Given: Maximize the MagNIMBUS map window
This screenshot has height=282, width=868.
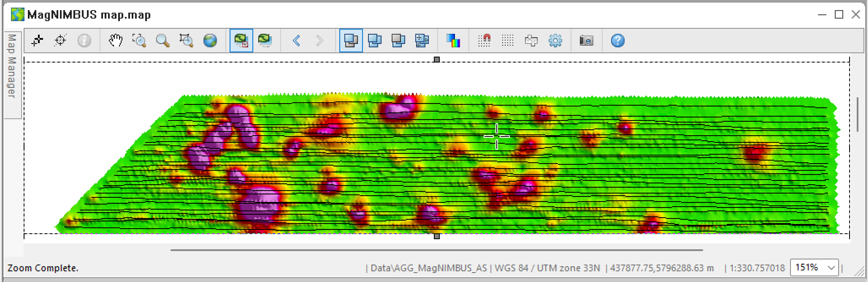Looking at the screenshot, I should point(839,14).
